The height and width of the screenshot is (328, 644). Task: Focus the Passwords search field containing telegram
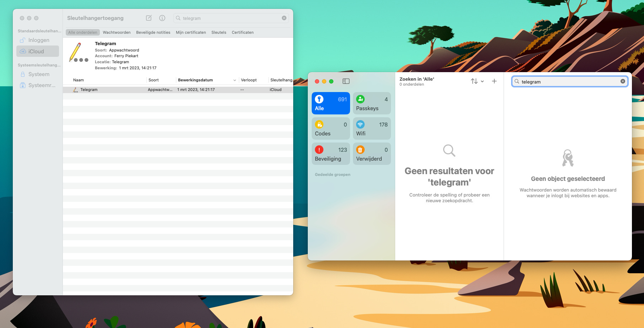[x=569, y=81]
